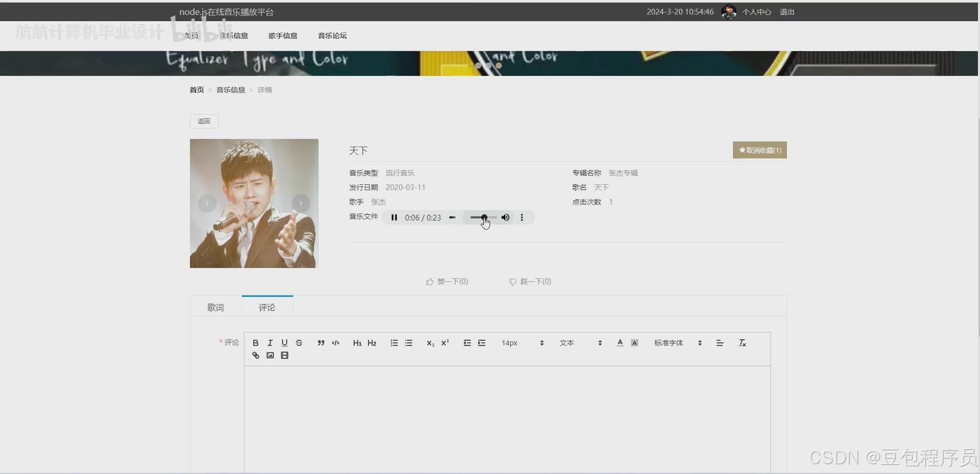Apply Heading 2 style
The width and height of the screenshot is (980, 474).
point(372,343)
